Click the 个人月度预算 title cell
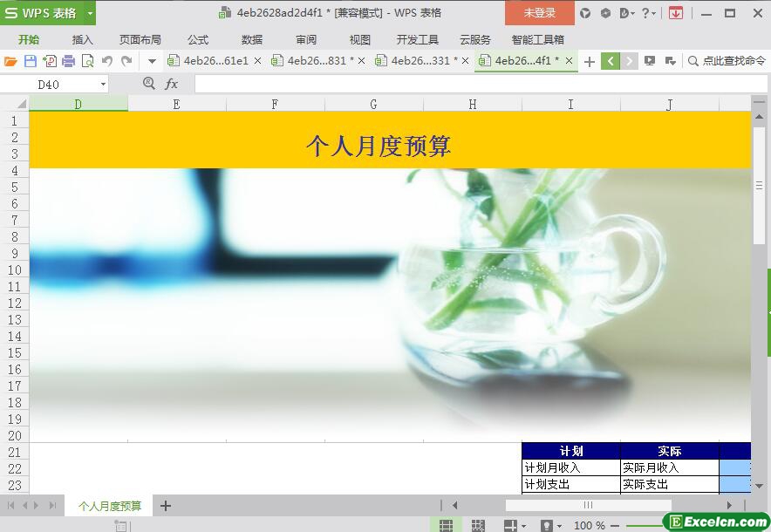 [x=378, y=146]
